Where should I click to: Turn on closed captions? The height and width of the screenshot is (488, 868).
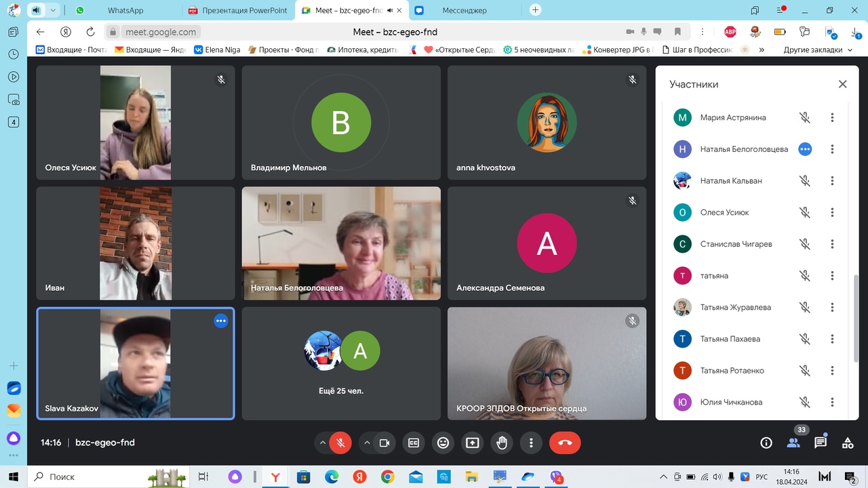tap(413, 443)
